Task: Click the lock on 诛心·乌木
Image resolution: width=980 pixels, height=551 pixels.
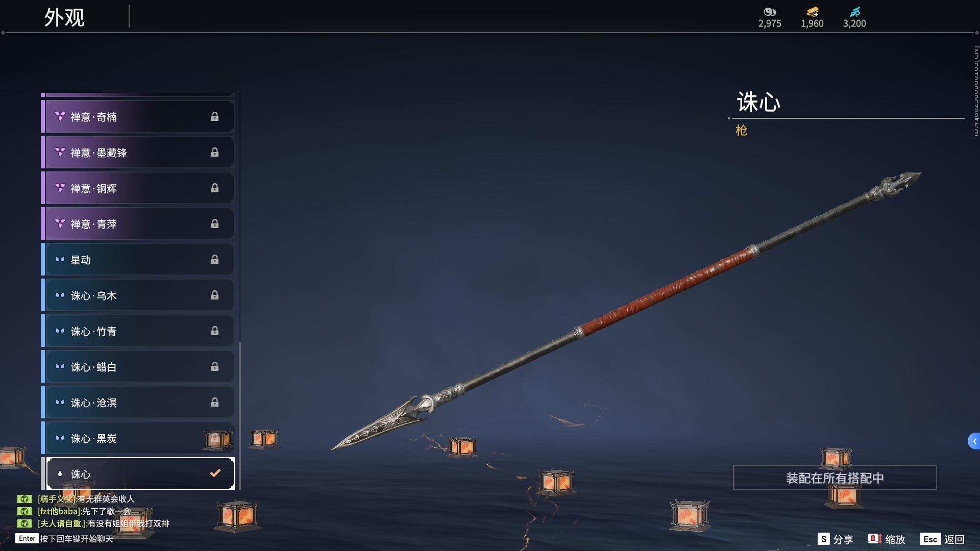Action: 215,295
